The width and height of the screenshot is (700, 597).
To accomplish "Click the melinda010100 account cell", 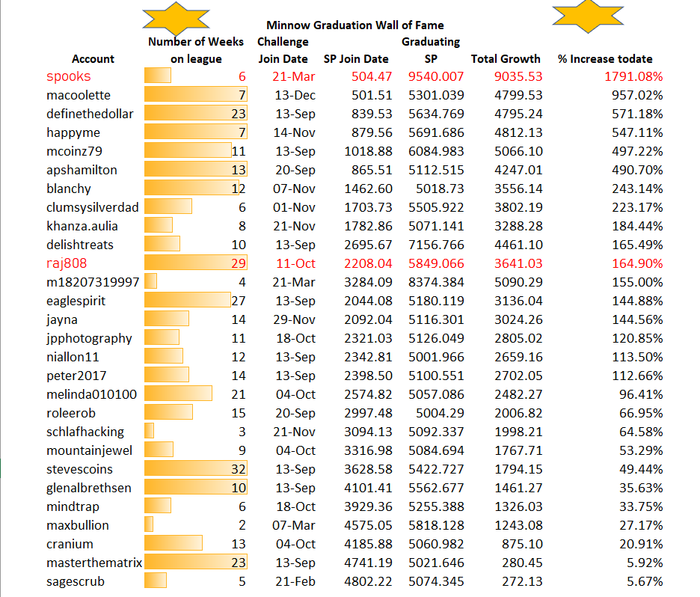I will coord(91,395).
